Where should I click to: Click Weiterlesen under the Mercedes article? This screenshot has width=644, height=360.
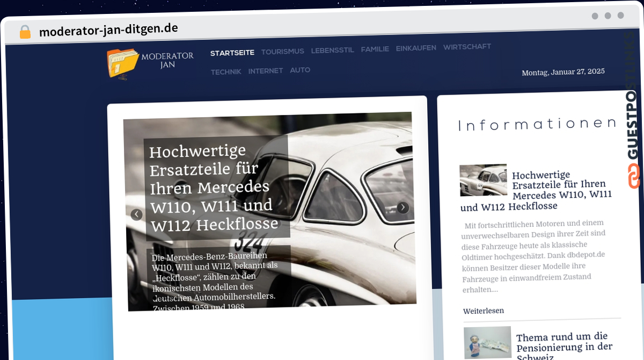(x=484, y=311)
